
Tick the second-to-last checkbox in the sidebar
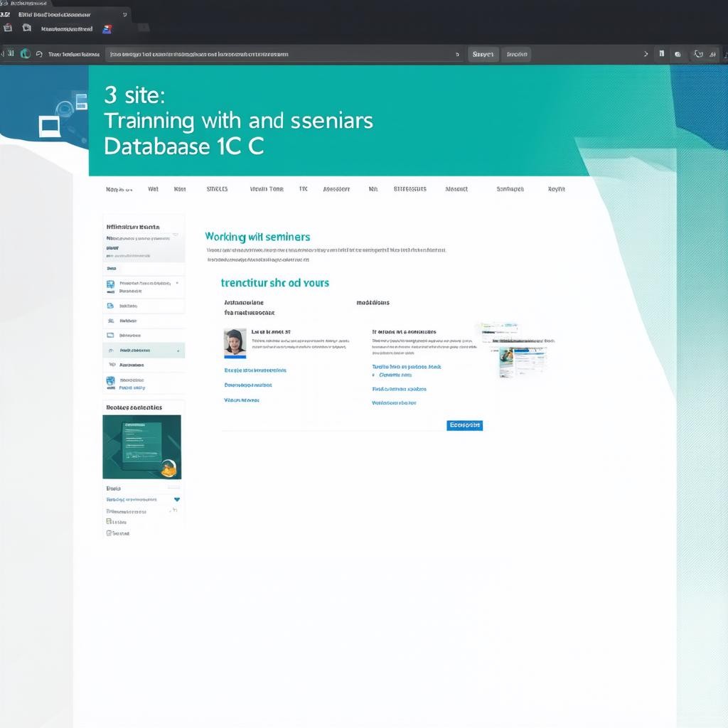(x=109, y=522)
